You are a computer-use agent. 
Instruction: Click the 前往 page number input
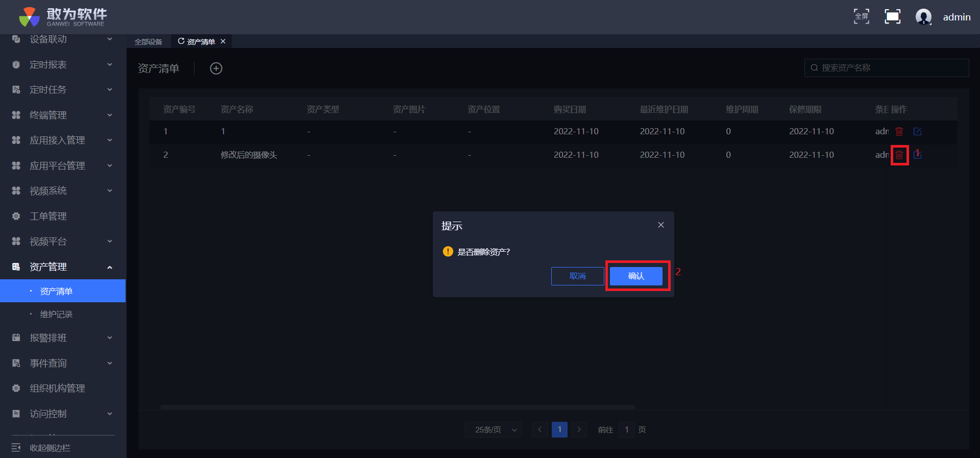pyautogui.click(x=627, y=430)
